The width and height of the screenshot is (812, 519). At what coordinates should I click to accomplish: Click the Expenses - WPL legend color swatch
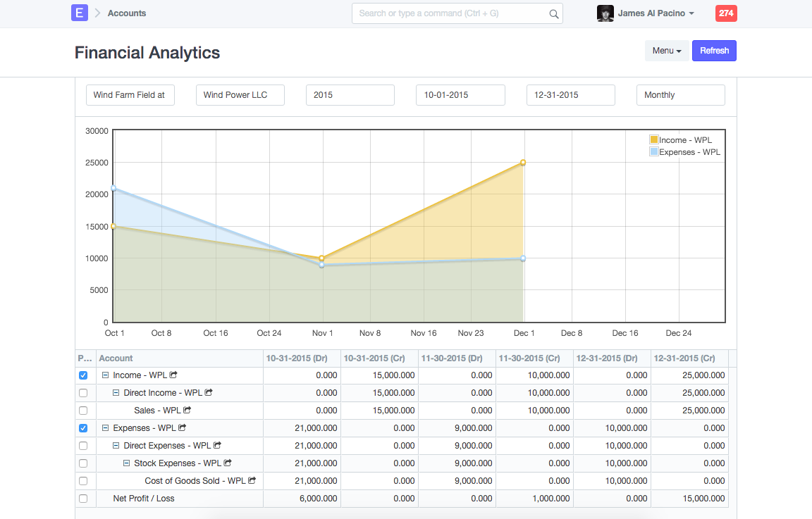654,151
